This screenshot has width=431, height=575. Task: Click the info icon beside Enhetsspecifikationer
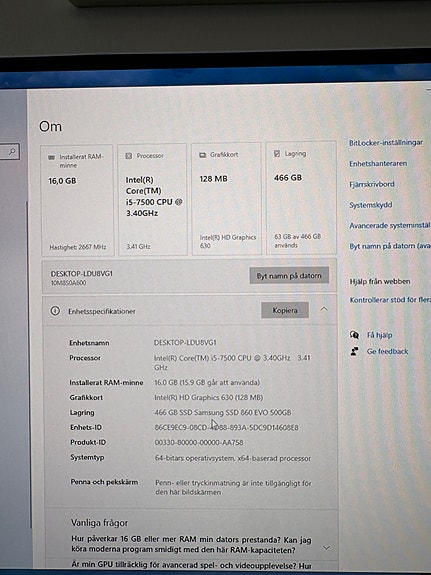point(55,311)
